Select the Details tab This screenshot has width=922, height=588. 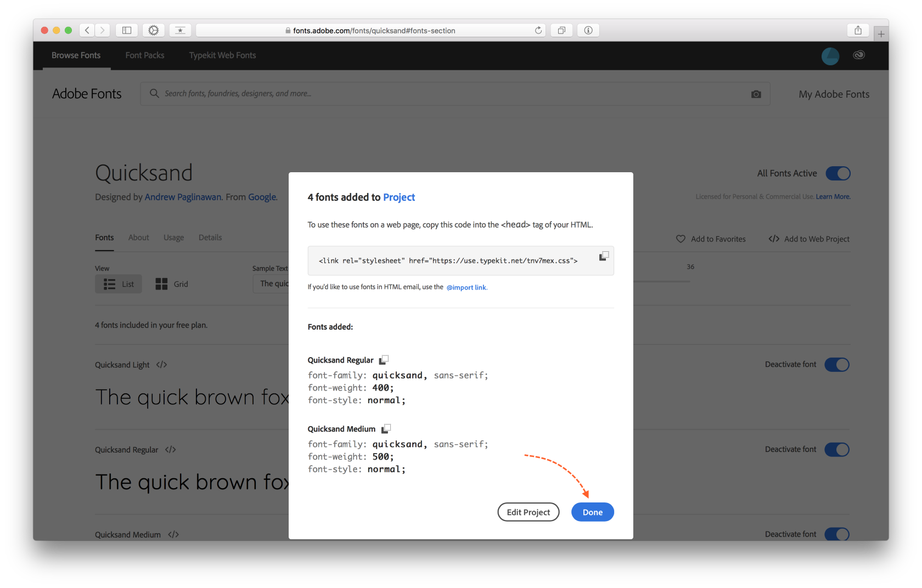tap(210, 238)
